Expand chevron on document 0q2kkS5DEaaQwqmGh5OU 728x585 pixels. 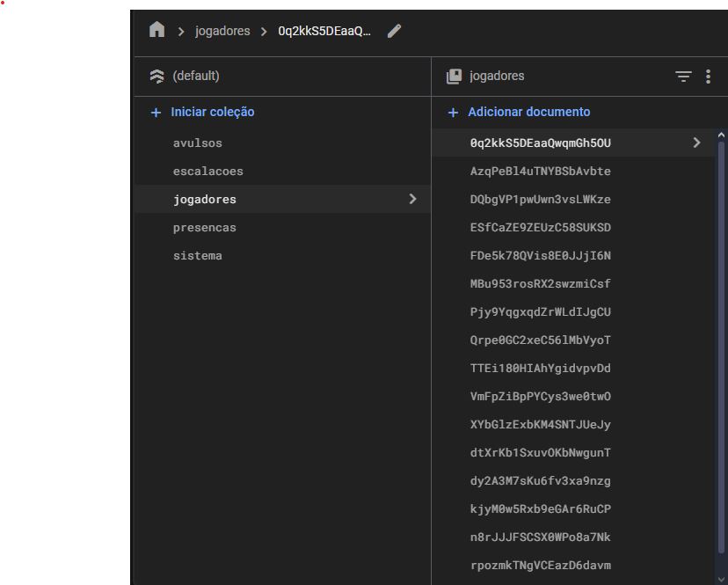click(696, 143)
